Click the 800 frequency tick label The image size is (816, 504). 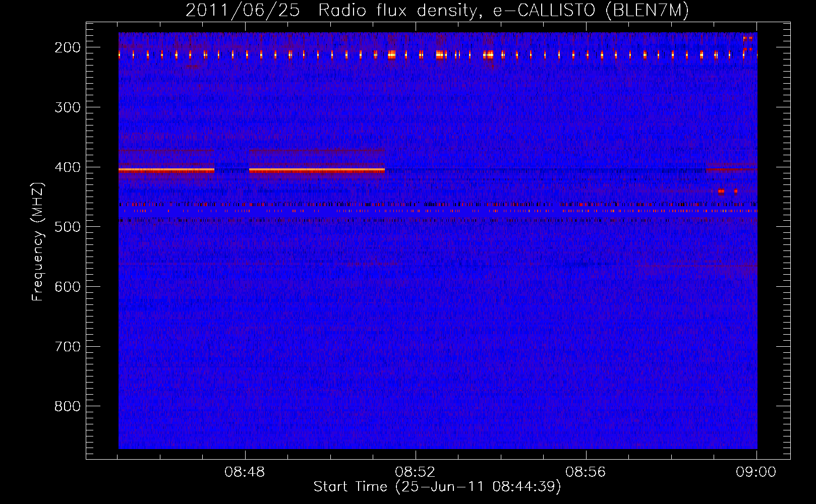[x=68, y=406]
